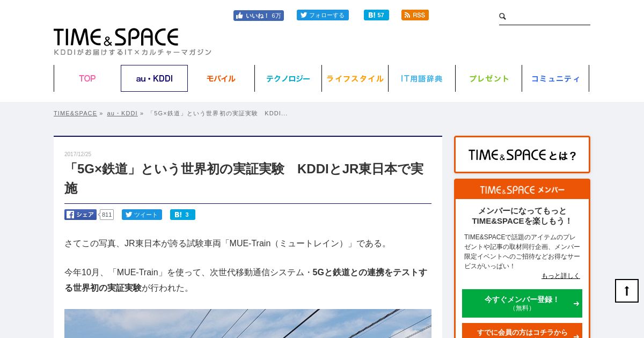The width and height of the screenshot is (644, 338).
Task: Click the Twitter ツイート button
Action: point(142,215)
